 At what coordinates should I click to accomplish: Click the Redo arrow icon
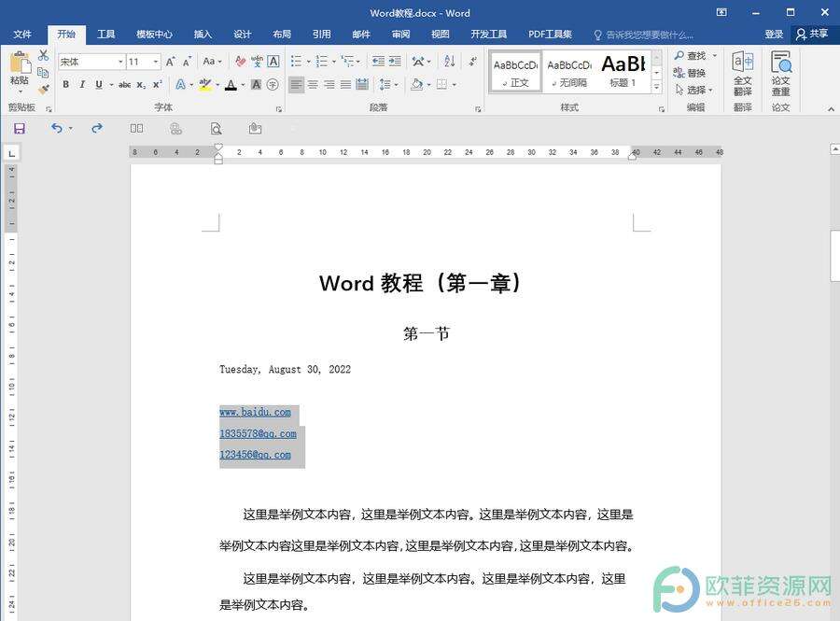click(97, 128)
